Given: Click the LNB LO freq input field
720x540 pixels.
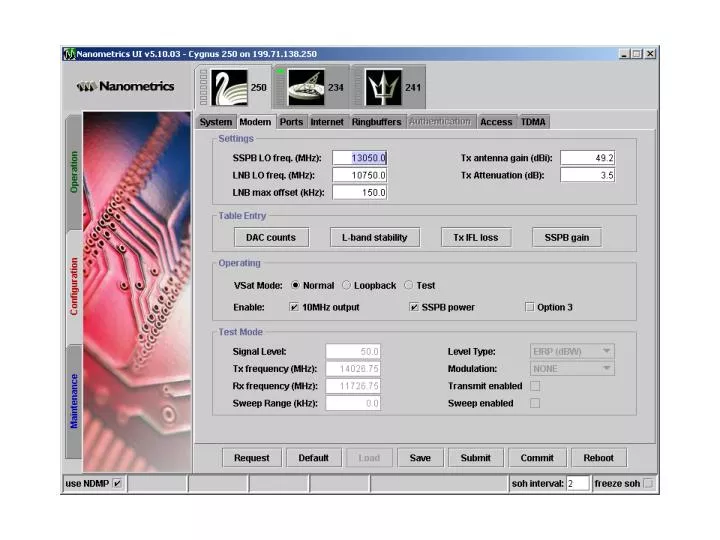Looking at the screenshot, I should pos(360,175).
